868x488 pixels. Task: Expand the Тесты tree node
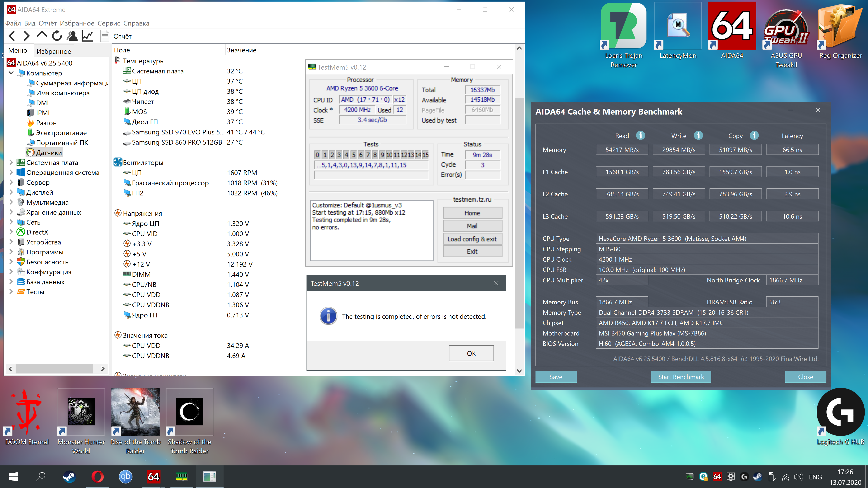(11, 292)
